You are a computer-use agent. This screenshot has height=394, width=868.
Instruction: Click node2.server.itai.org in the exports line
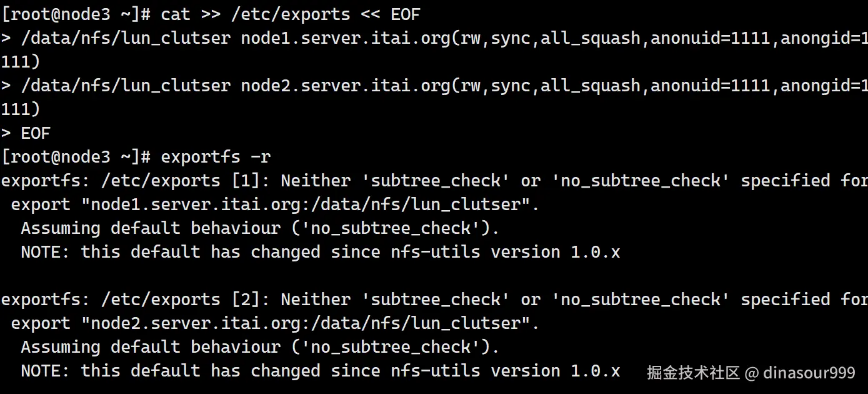pyautogui.click(x=345, y=85)
